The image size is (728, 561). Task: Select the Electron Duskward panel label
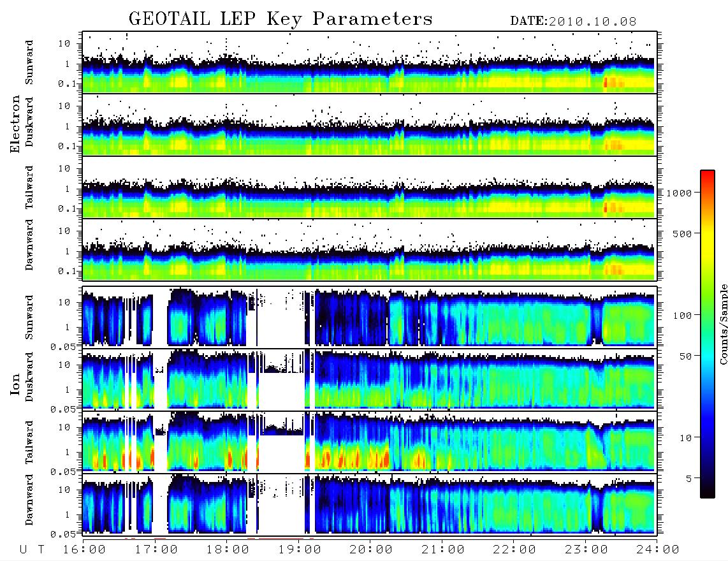pos(29,122)
